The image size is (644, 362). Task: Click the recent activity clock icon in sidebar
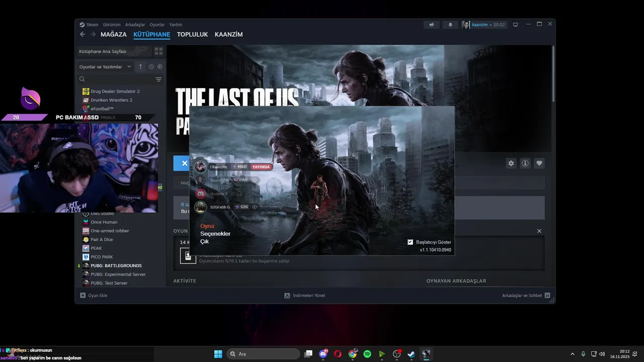pyautogui.click(x=151, y=66)
